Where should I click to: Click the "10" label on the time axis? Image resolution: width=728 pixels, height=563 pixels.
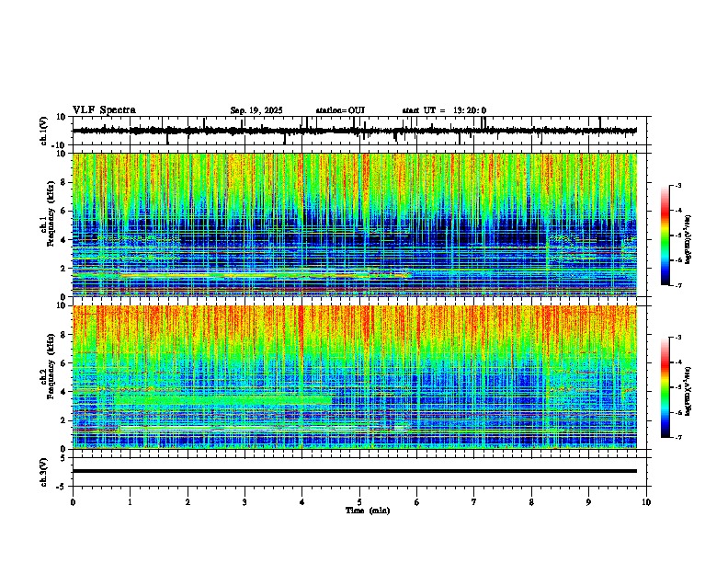(x=646, y=502)
